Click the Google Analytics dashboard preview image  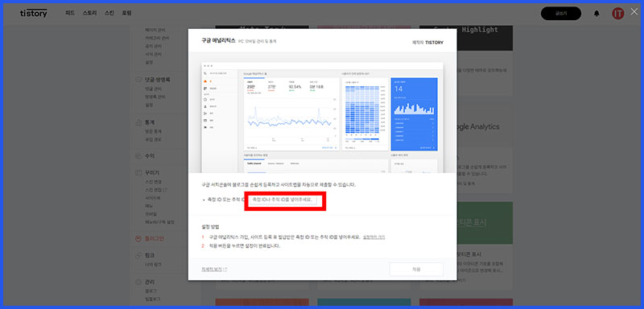tap(323, 117)
